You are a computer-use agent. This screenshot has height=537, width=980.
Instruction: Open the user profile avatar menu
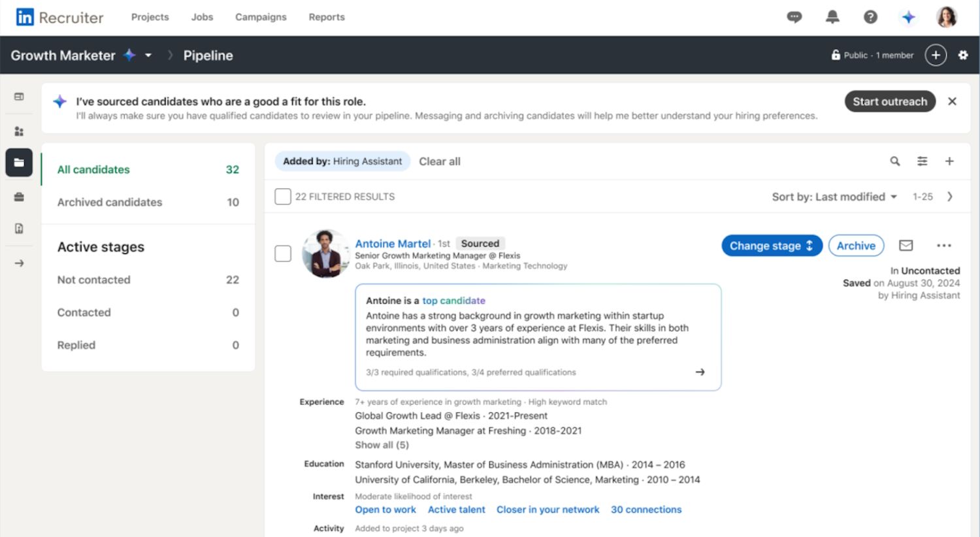[x=947, y=17]
